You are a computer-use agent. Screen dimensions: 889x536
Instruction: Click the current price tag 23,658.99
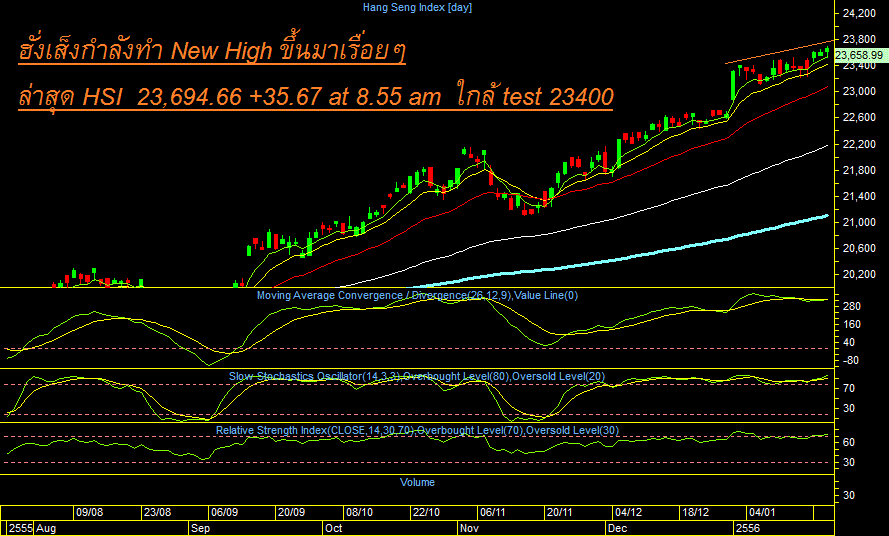pyautogui.click(x=861, y=55)
